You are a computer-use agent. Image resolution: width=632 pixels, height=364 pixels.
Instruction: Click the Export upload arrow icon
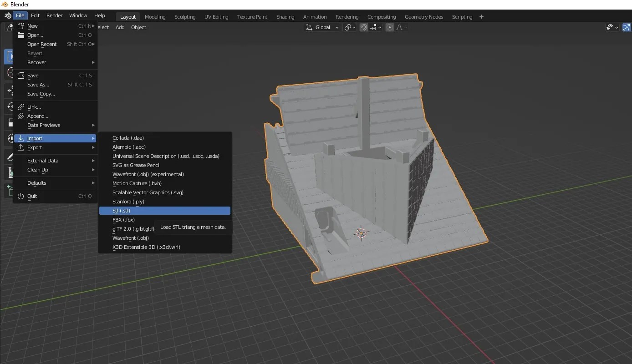coord(20,147)
